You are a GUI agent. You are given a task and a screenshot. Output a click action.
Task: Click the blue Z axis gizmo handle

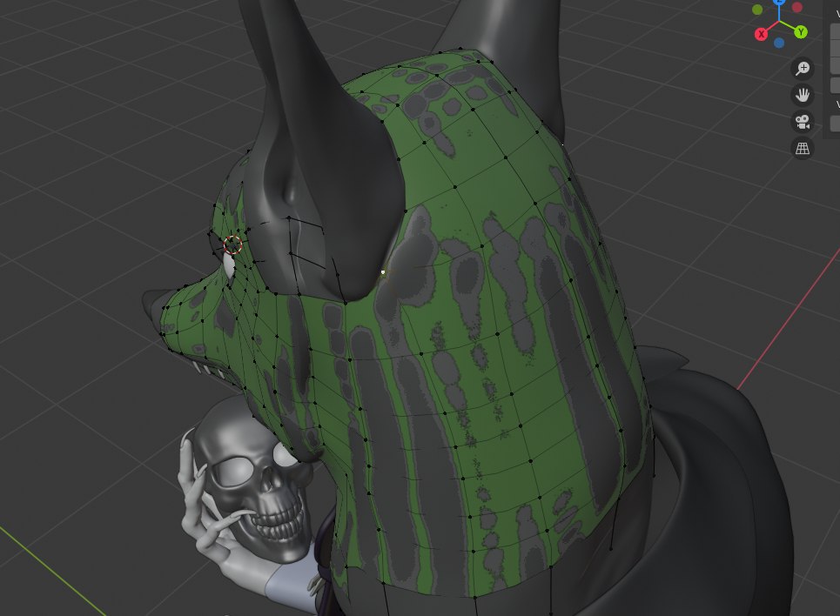(779, 2)
